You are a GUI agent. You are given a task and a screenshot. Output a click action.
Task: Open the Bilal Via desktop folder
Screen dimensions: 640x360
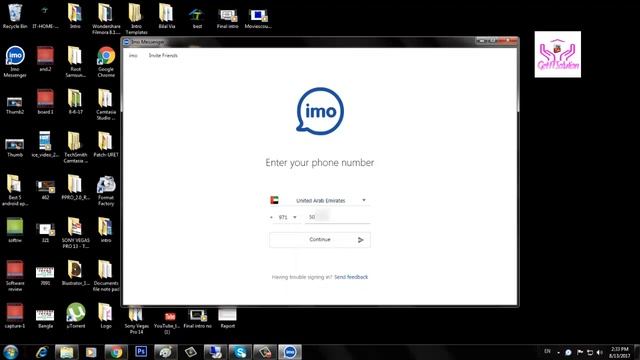[167, 16]
